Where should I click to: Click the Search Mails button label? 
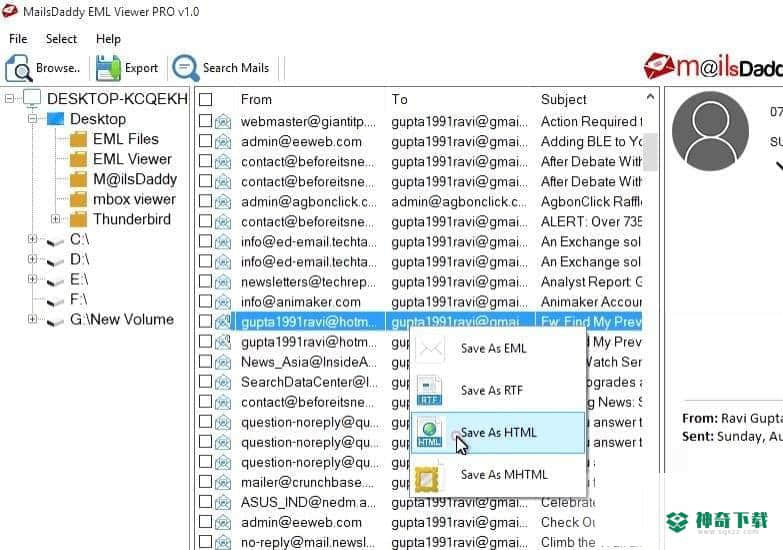[x=236, y=68]
